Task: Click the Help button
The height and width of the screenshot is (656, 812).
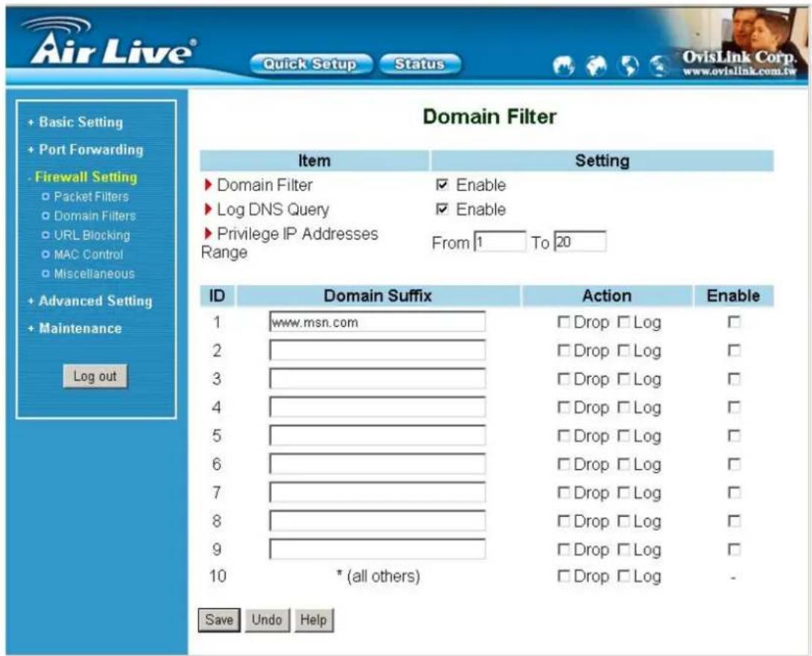Action: [314, 620]
